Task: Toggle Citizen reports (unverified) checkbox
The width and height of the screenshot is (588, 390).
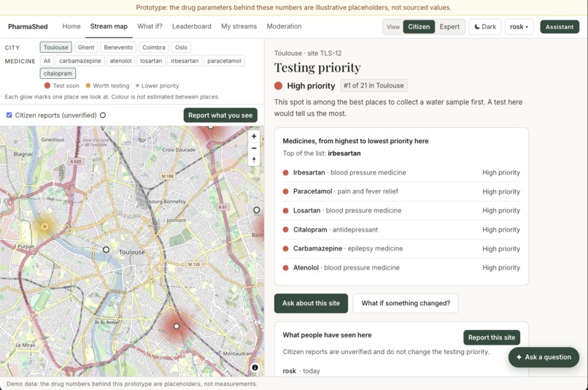Action: tap(9, 115)
